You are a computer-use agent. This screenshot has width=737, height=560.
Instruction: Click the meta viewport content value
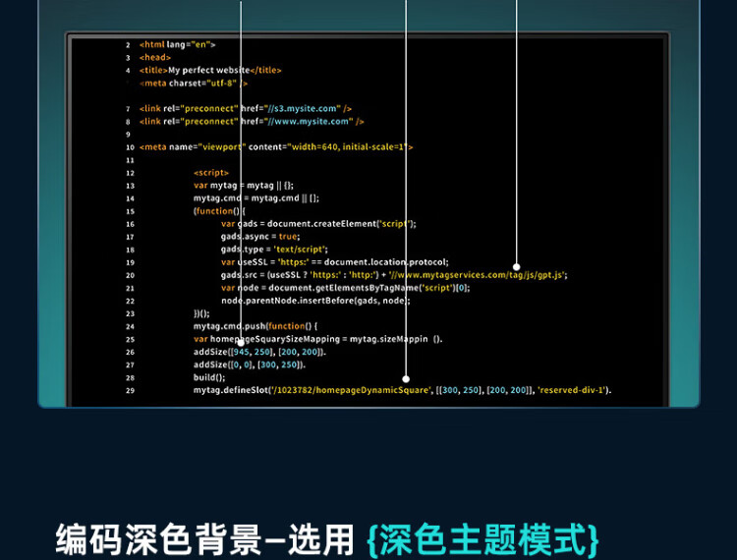pyautogui.click(x=346, y=147)
